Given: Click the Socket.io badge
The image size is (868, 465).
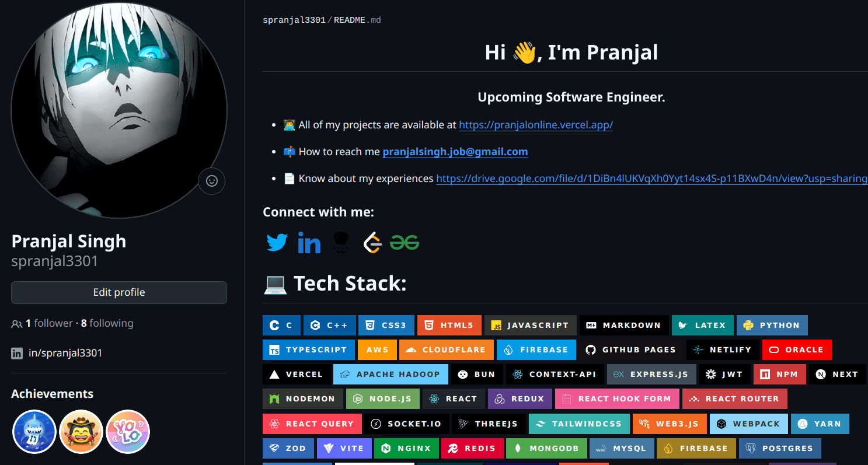Looking at the screenshot, I should click(x=407, y=424).
